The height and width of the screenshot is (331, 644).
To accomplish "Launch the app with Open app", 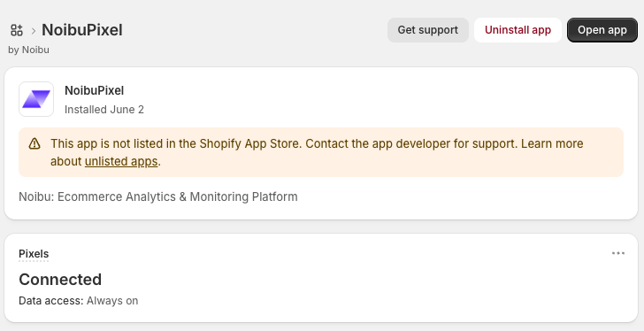I will coord(602,30).
